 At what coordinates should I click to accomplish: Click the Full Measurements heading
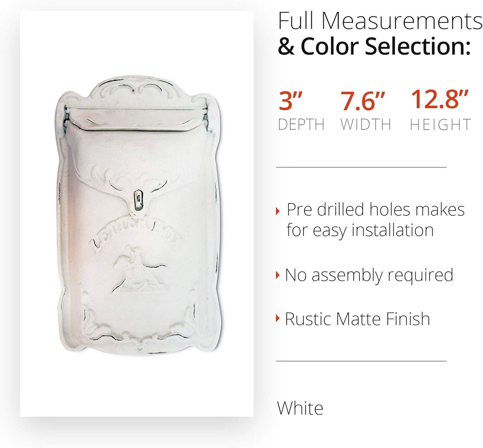point(380,21)
